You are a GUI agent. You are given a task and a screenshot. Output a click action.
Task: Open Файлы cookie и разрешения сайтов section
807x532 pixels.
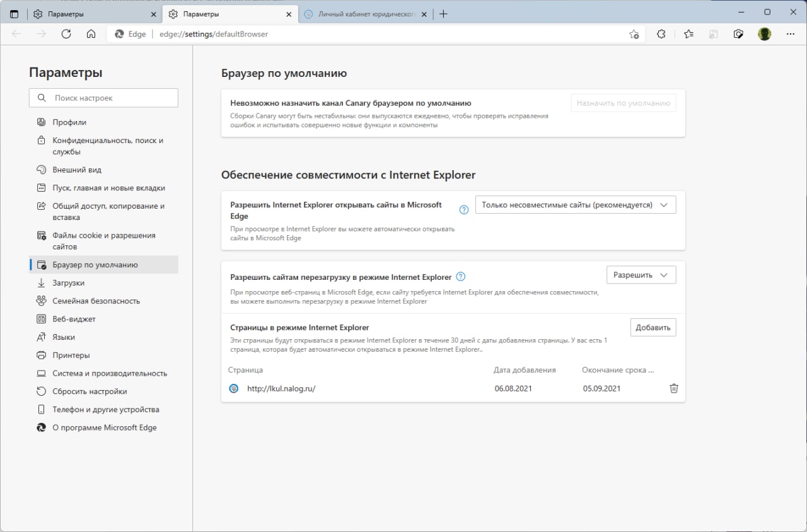(104, 241)
